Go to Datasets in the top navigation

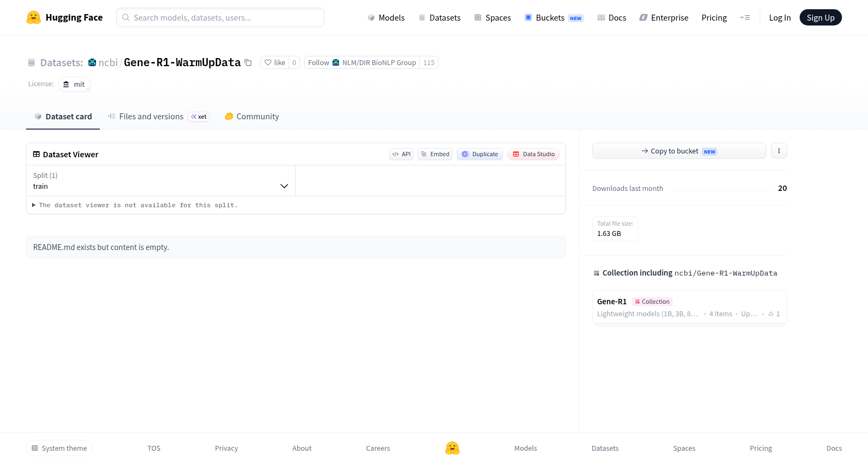click(x=439, y=17)
